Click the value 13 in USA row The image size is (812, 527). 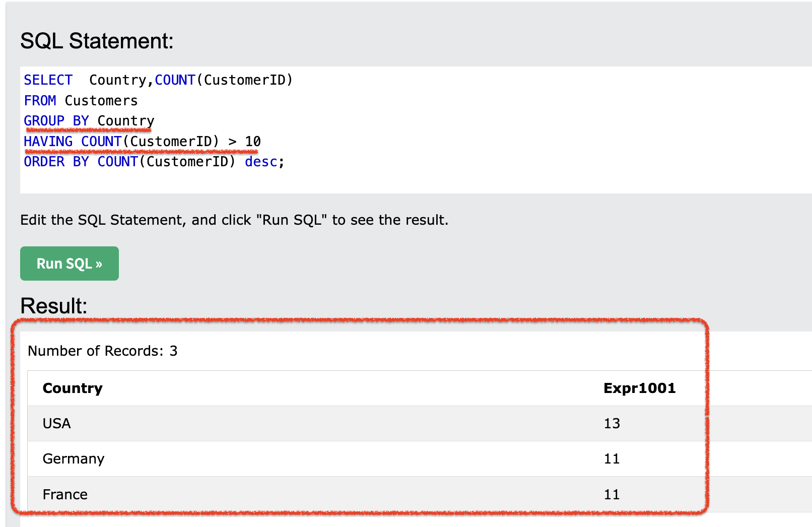click(x=612, y=424)
